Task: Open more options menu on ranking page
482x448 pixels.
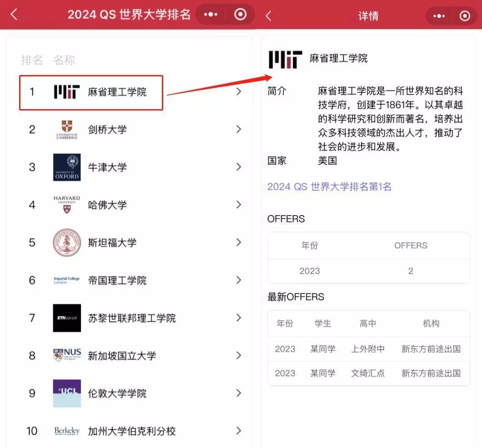Action: 211,14
